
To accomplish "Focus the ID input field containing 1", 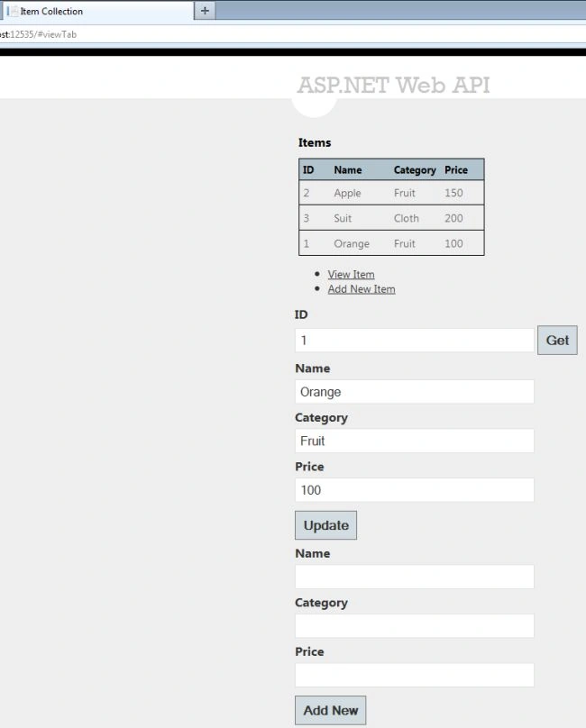I will (x=415, y=341).
